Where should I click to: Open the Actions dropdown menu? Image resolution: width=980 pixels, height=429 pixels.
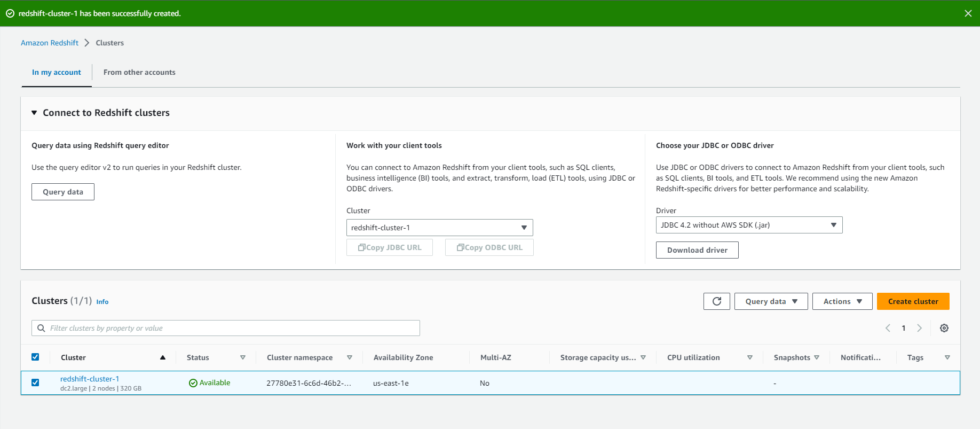pos(842,301)
